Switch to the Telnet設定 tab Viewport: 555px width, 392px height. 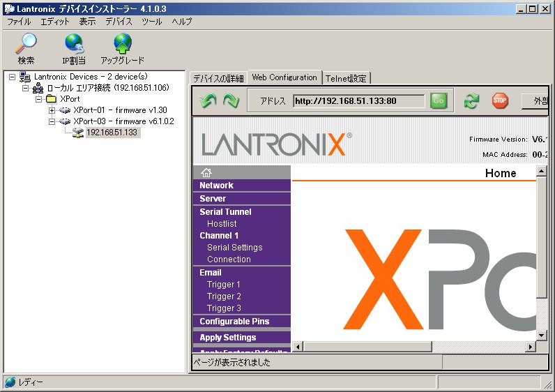click(346, 78)
